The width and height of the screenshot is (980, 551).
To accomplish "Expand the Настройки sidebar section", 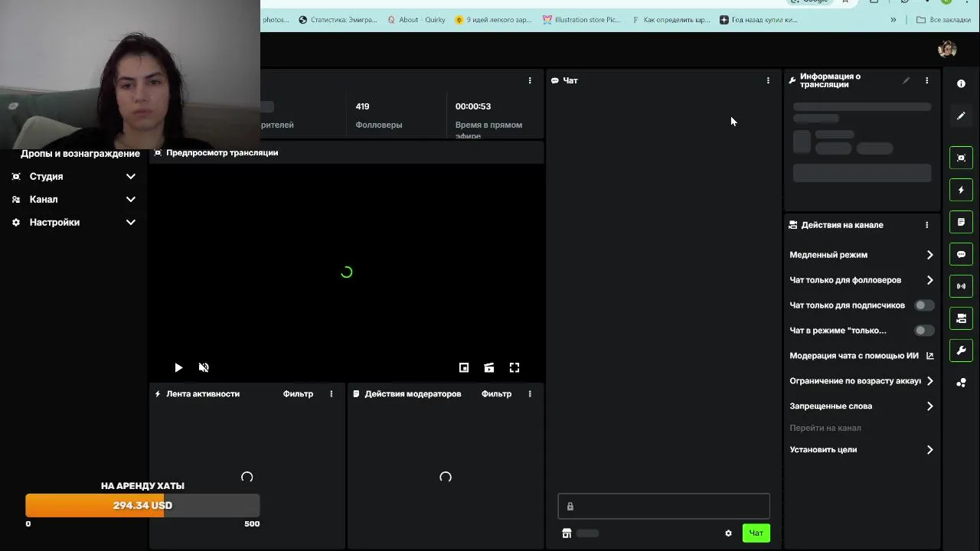I will pos(74,222).
